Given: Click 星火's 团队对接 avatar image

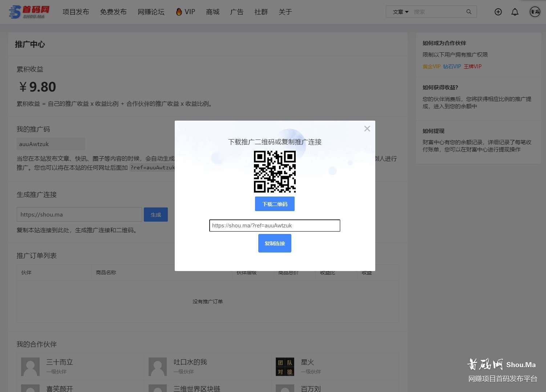Looking at the screenshot, I should (285, 367).
